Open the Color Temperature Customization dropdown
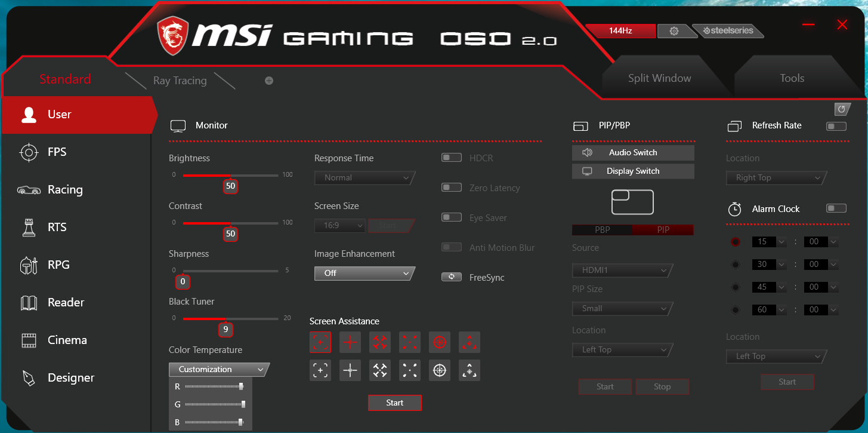868x433 pixels. (x=219, y=370)
